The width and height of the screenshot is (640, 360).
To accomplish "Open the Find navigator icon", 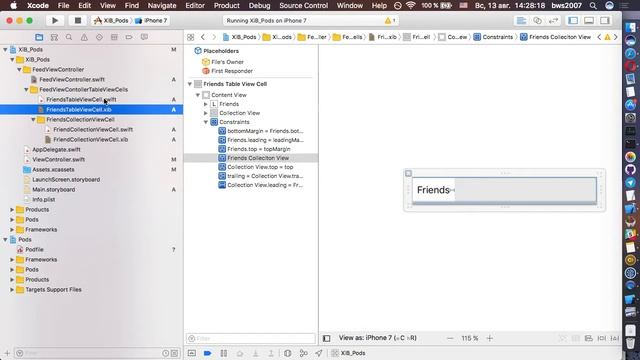I will click(69, 37).
